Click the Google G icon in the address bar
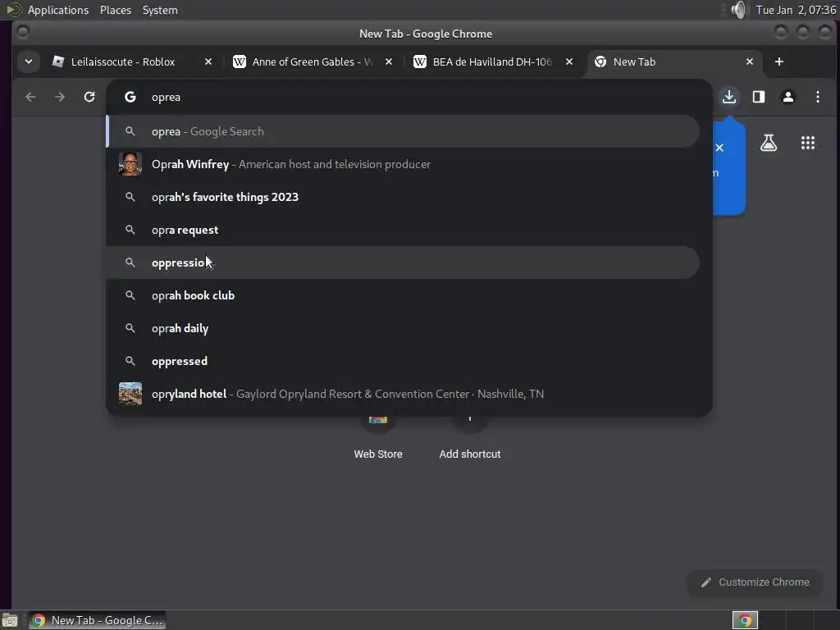840x630 pixels. click(x=130, y=97)
